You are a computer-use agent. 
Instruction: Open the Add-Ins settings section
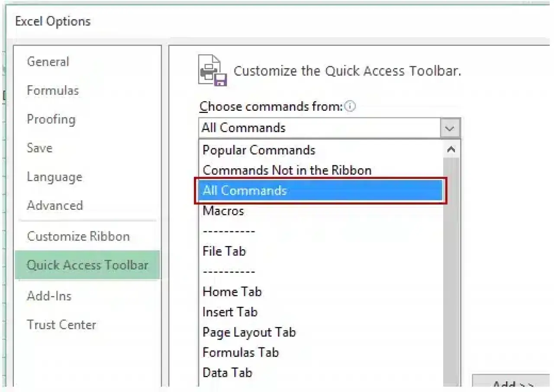49,296
